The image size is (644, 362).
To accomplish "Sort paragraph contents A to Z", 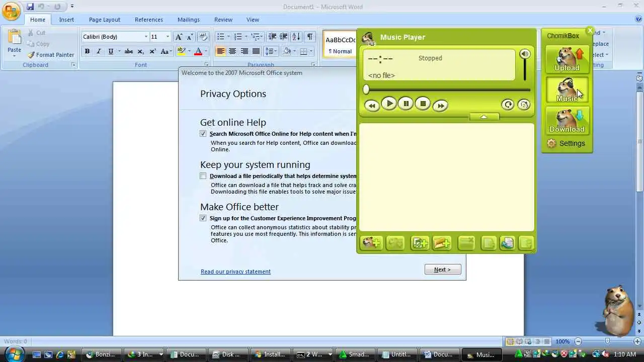I will pyautogui.click(x=296, y=37).
